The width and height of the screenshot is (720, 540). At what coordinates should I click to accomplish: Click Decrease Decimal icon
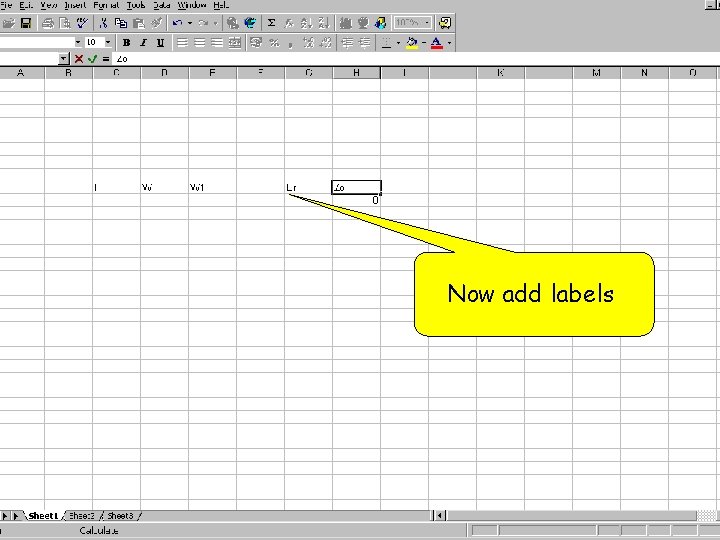click(x=326, y=43)
